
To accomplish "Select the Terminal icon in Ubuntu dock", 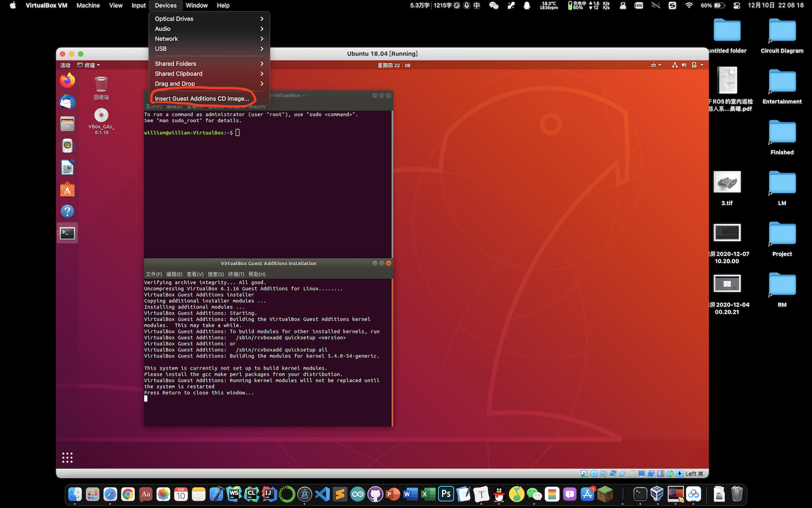I will point(67,233).
